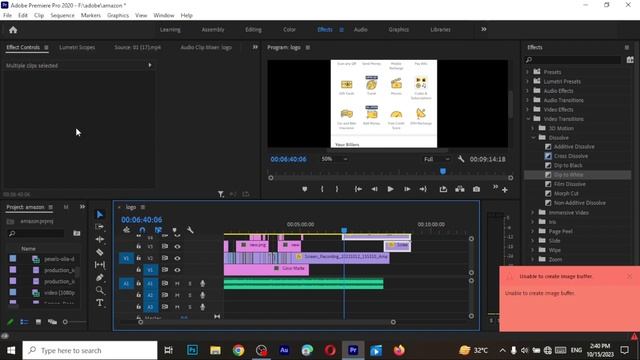Switch to the Color workspace

coord(289,29)
